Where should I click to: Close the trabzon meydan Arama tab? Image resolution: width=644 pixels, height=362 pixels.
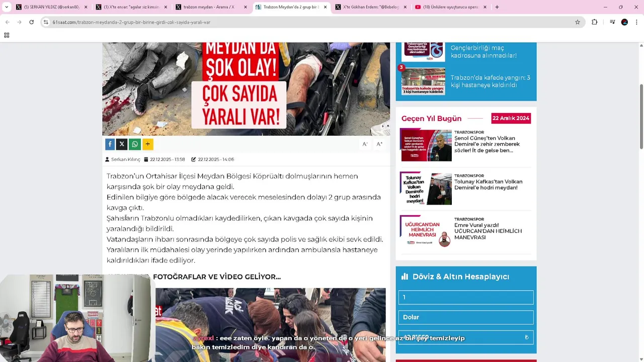[x=246, y=7]
